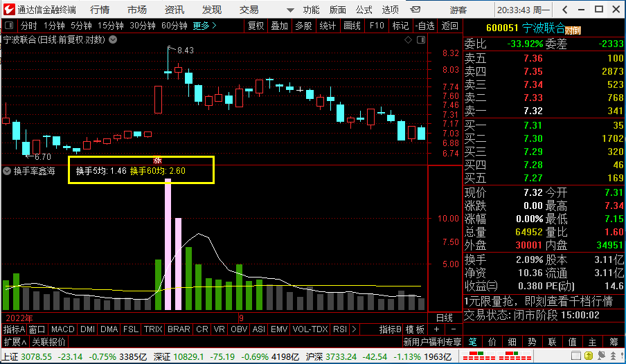The image size is (626, 364).
Task: Go to previous stock with left arrow
Action: [565, 10]
